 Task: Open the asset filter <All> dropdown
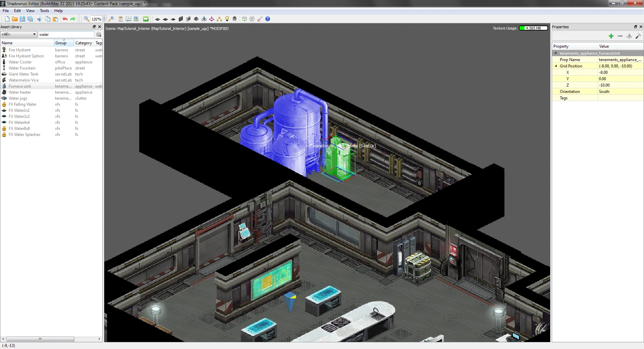tap(18, 34)
